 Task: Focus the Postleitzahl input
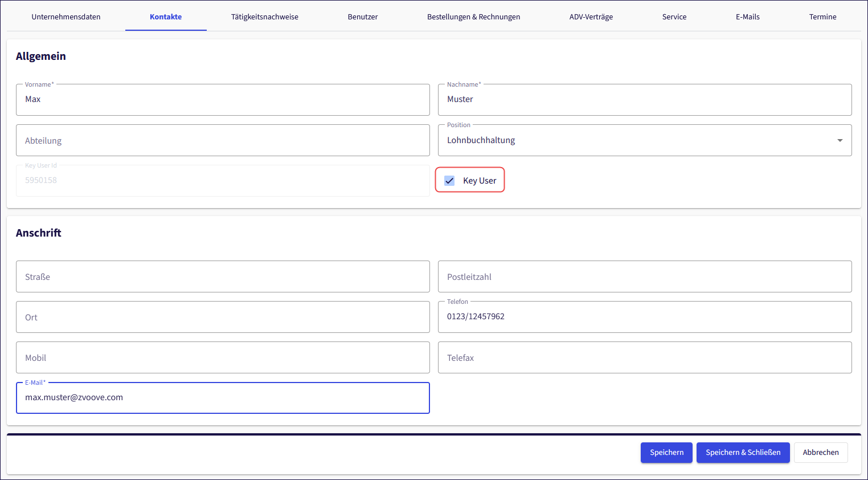click(x=644, y=277)
